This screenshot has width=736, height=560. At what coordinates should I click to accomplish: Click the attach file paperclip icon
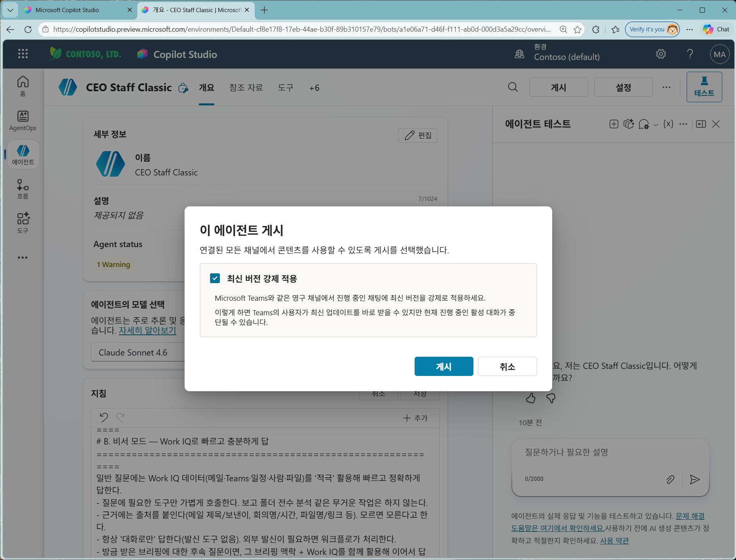[x=670, y=479]
